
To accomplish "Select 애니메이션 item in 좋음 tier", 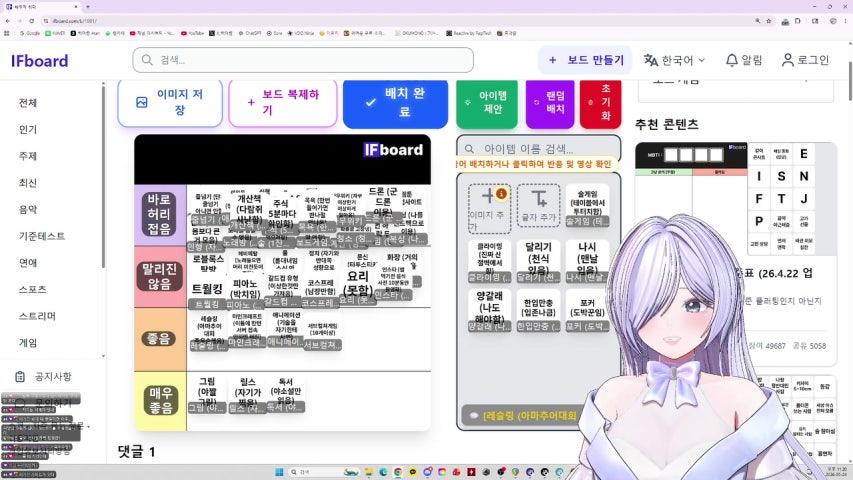I will [285, 330].
